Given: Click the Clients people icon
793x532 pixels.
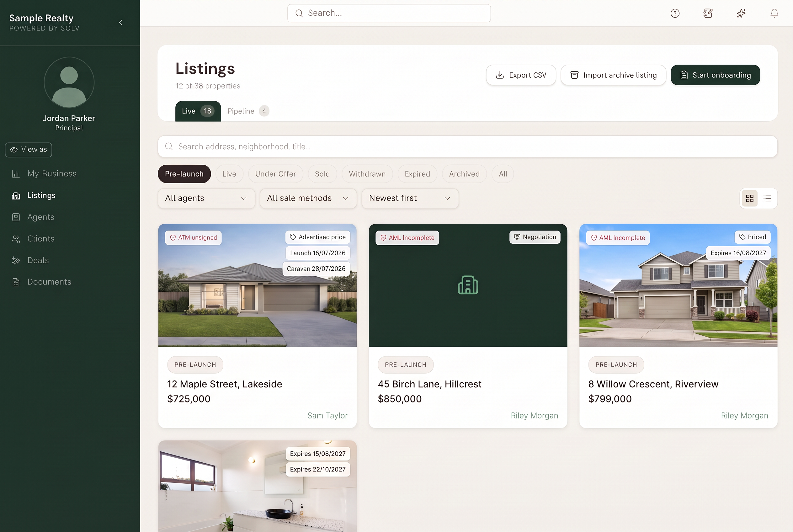Looking at the screenshot, I should pos(16,239).
